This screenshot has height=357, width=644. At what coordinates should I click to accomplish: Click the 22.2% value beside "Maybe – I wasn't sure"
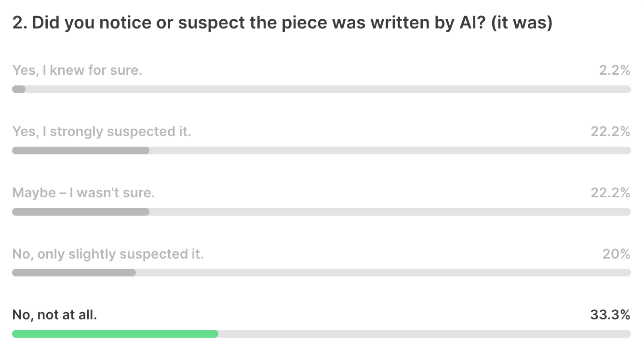pos(611,193)
